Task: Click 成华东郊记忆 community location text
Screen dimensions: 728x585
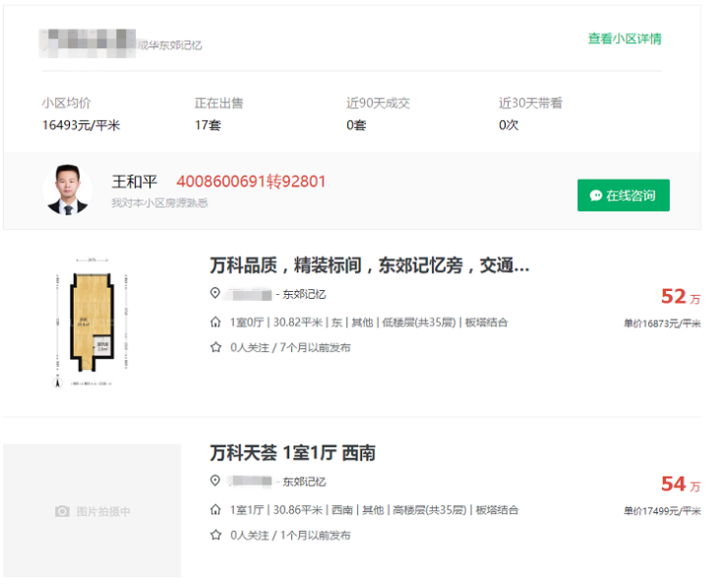Action: pyautogui.click(x=169, y=45)
